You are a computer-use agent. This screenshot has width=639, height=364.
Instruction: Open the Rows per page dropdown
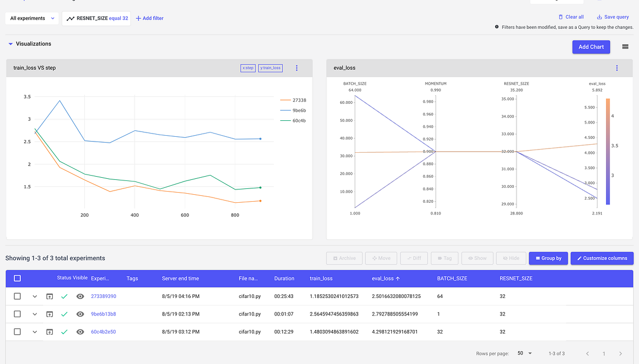coord(523,353)
